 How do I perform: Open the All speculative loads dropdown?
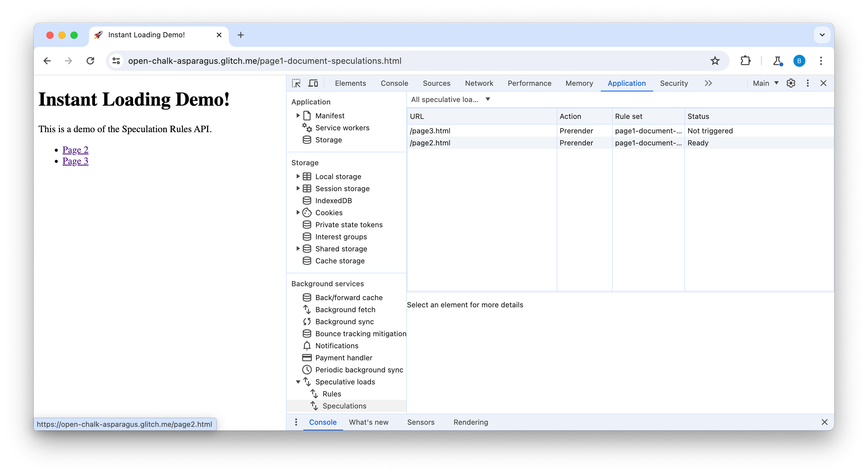click(x=450, y=99)
